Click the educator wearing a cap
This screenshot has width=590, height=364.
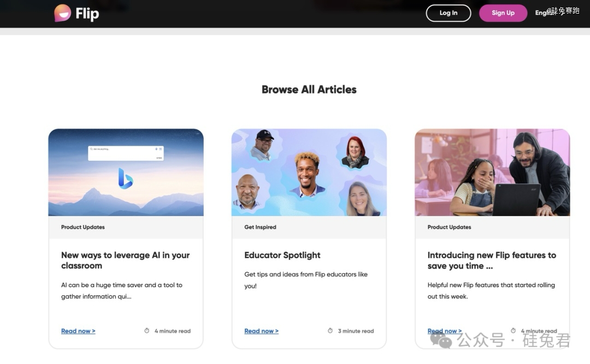pyautogui.click(x=263, y=145)
